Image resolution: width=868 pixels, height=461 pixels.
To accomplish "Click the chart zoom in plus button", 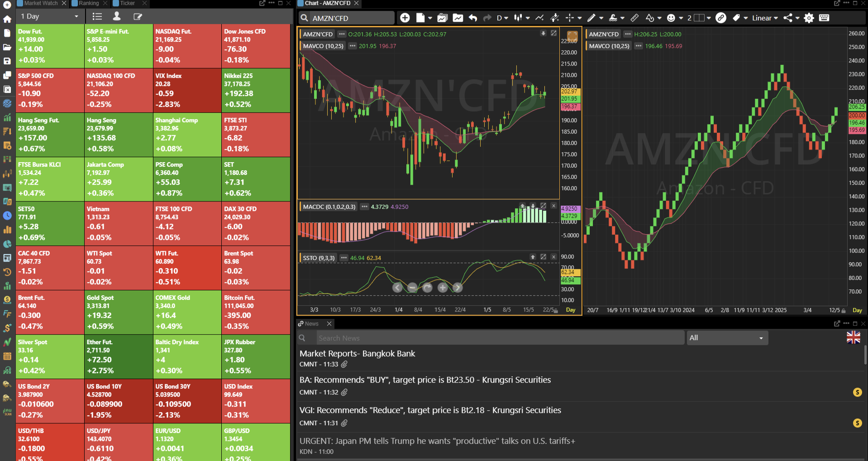I will (443, 288).
